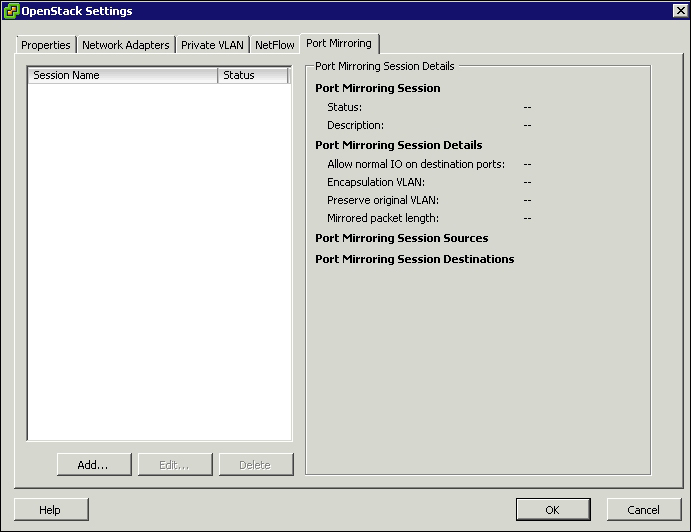Confirm settings with OK

point(553,510)
